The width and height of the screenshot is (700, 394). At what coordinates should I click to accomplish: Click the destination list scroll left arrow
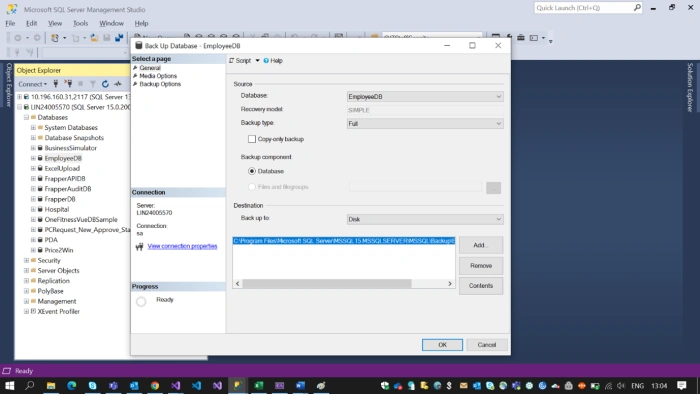238,284
